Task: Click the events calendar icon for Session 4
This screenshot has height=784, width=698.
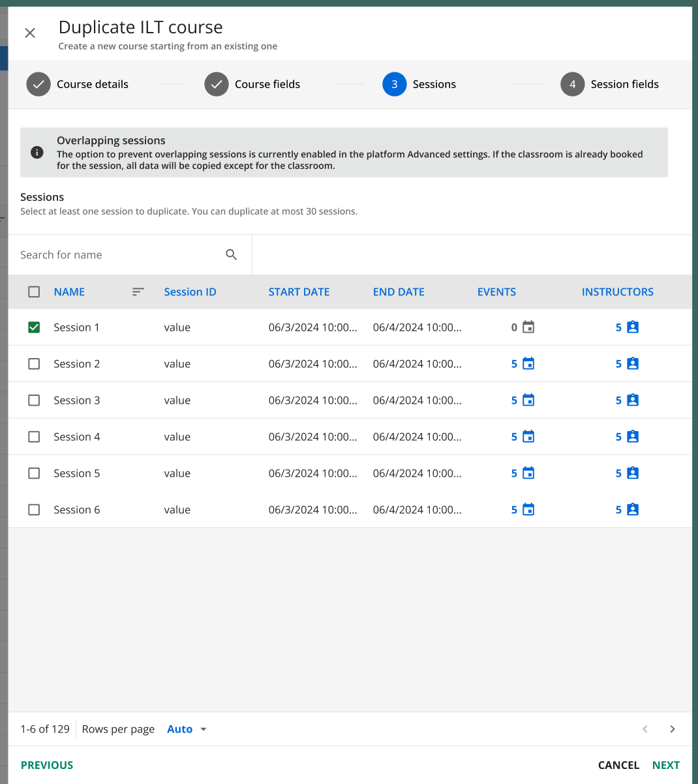Action: pos(528,437)
